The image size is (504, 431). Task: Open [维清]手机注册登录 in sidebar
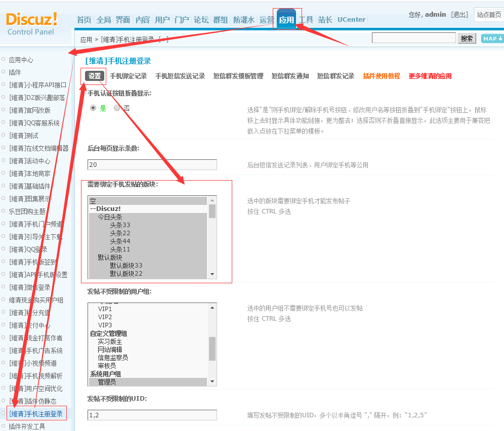[x=36, y=414]
